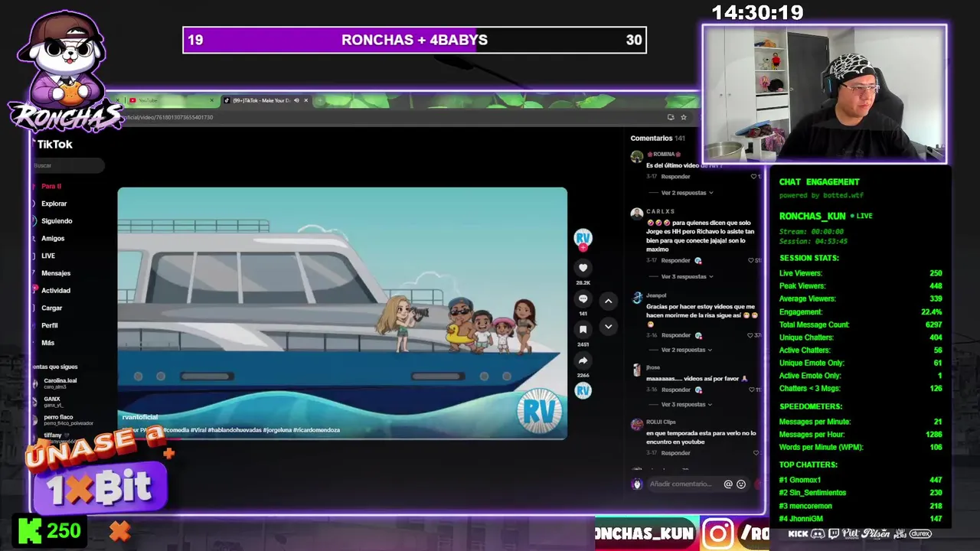Click the browser address bar URL
Viewport: 980px width, 551px height.
pos(170,117)
